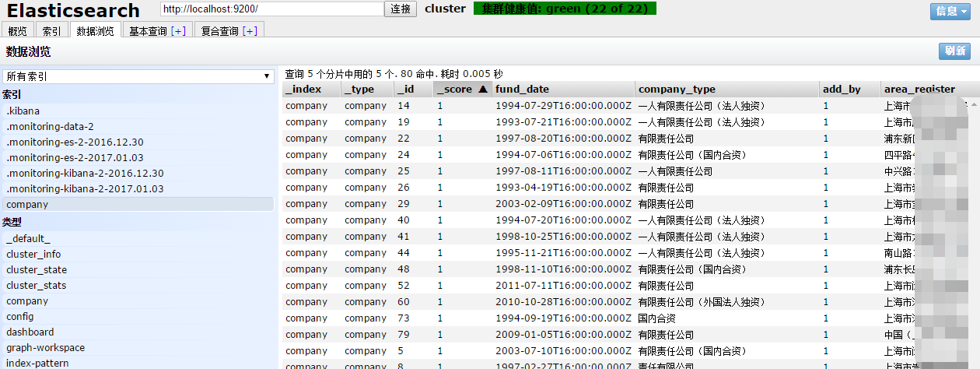The width and height of the screenshot is (980, 369).
Task: Select the cluster_state type
Action: coord(138,269)
